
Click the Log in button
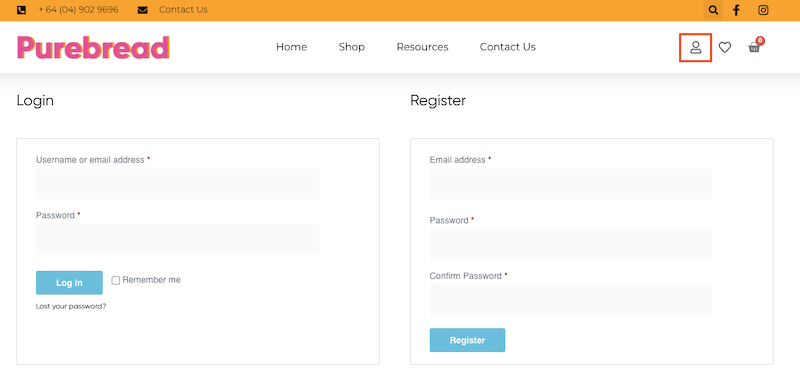pos(69,283)
